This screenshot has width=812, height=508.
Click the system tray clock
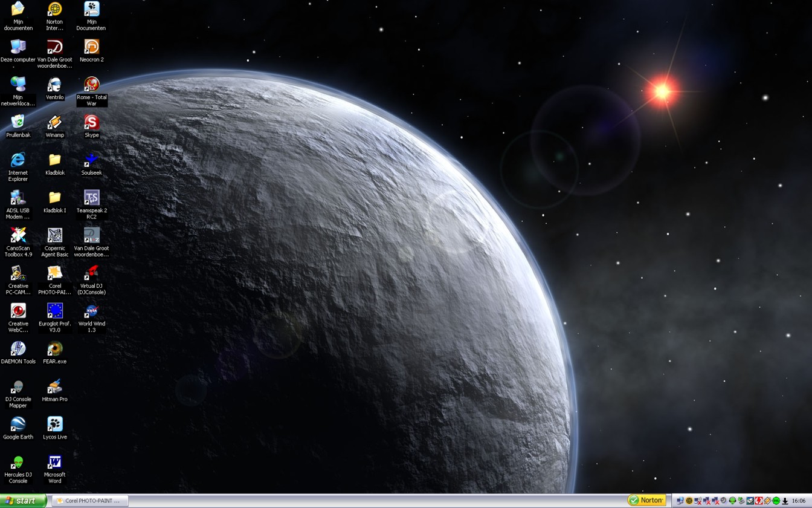tap(798, 501)
